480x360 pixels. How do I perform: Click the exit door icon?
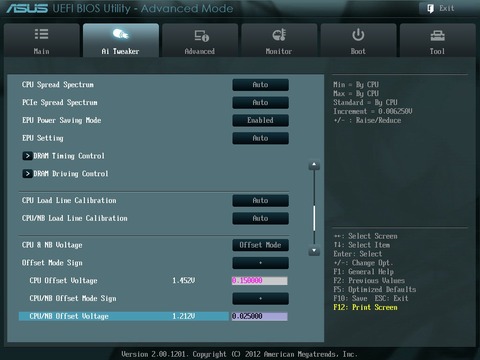point(430,8)
